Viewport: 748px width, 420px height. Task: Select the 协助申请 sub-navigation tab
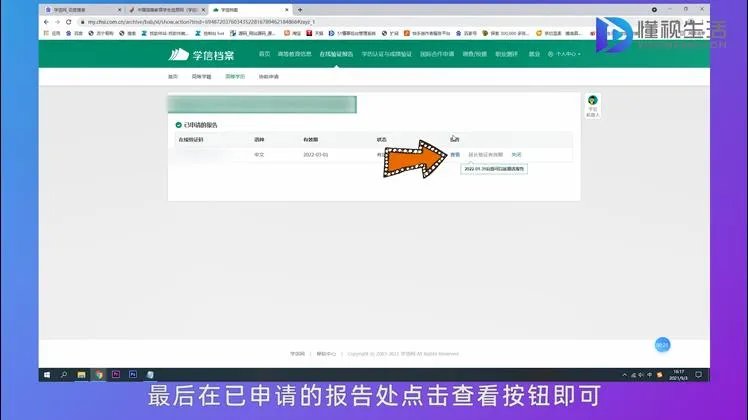(269, 76)
